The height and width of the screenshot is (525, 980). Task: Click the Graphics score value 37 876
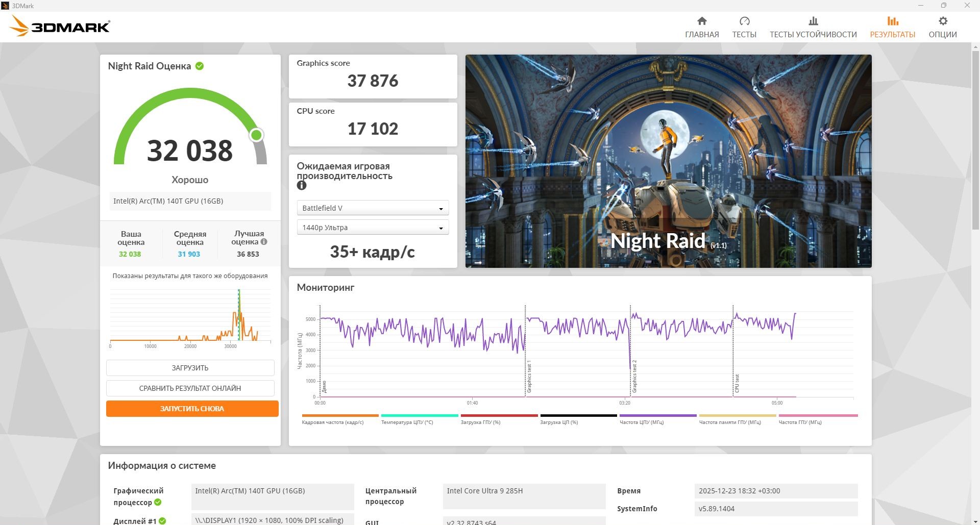(x=373, y=81)
